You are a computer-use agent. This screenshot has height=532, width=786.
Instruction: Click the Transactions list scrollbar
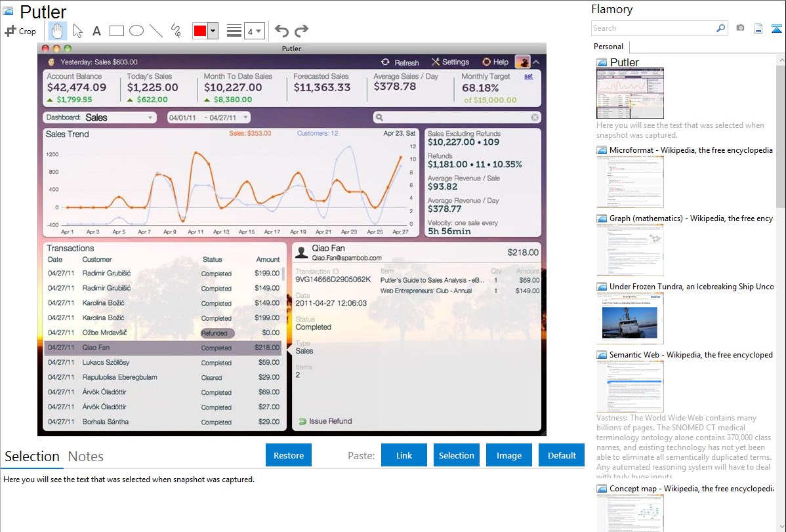click(x=283, y=275)
